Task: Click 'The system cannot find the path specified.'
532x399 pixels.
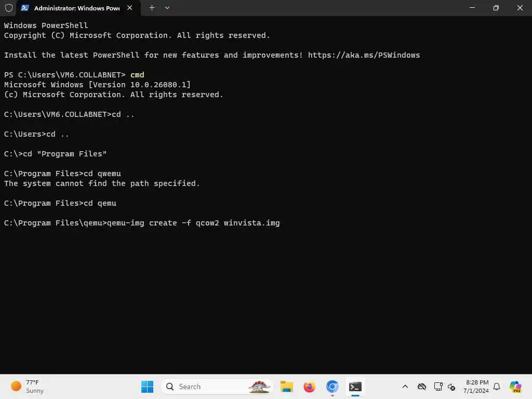Action: tap(102, 183)
